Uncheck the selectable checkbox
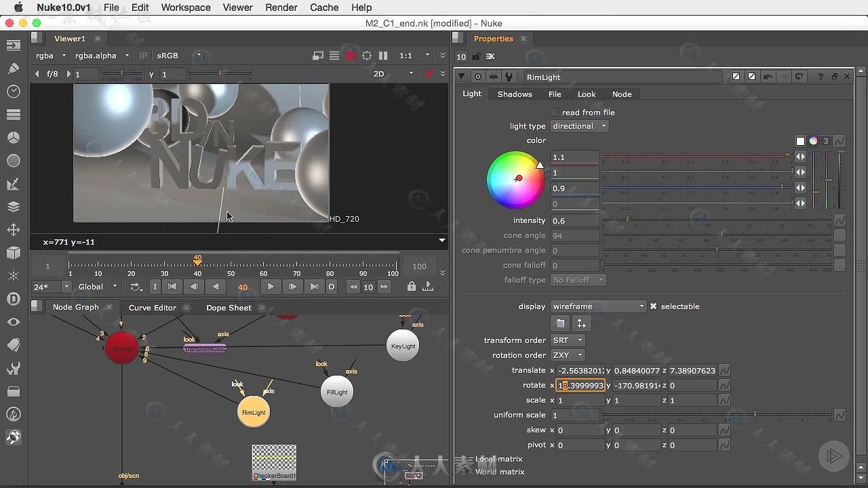Screen dimensions: 868x488 pyautogui.click(x=654, y=306)
